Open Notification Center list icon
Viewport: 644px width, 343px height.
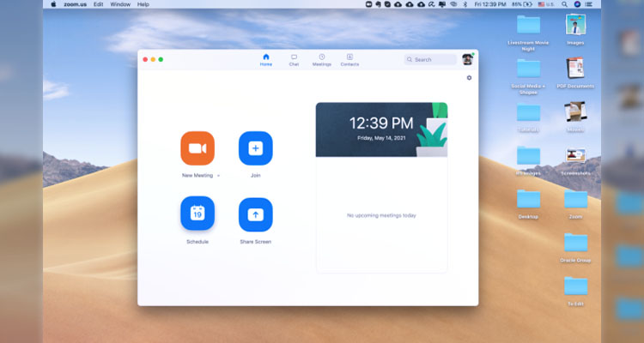(x=588, y=4)
